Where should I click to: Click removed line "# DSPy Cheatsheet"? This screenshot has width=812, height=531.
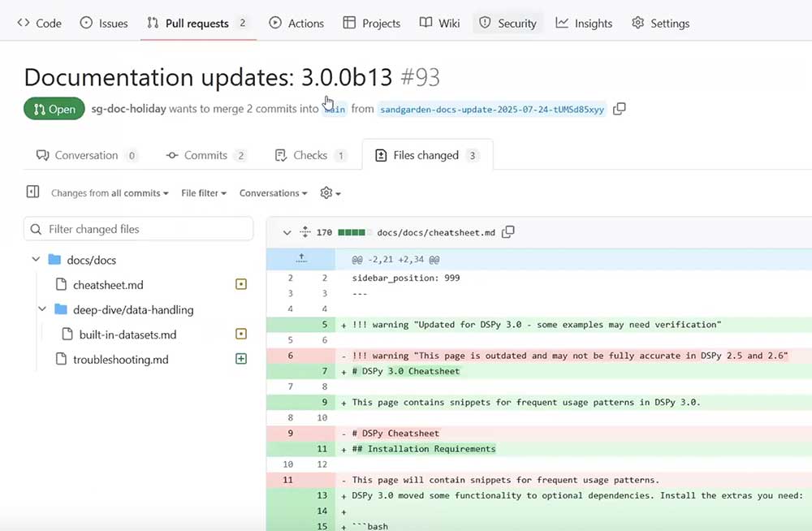tap(395, 434)
